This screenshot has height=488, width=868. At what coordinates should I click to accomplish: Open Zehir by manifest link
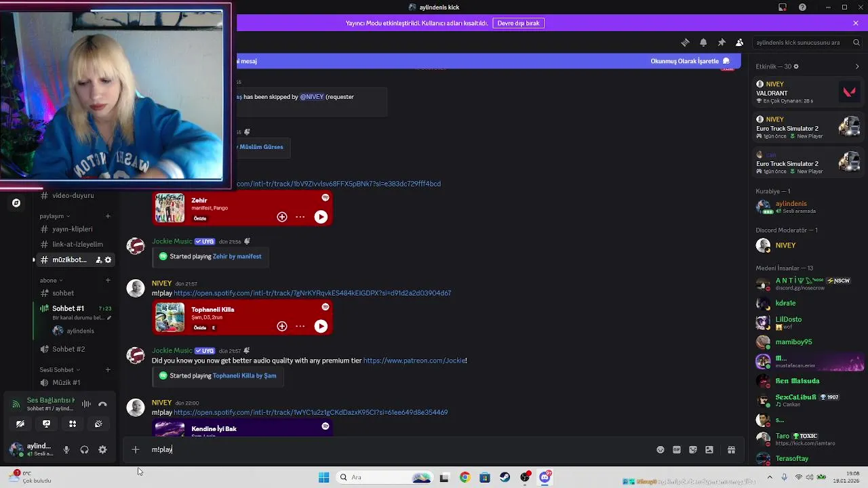tap(237, 256)
